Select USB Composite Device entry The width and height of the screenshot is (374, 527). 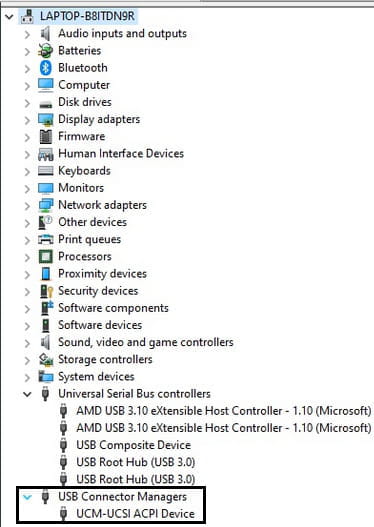click(133, 445)
